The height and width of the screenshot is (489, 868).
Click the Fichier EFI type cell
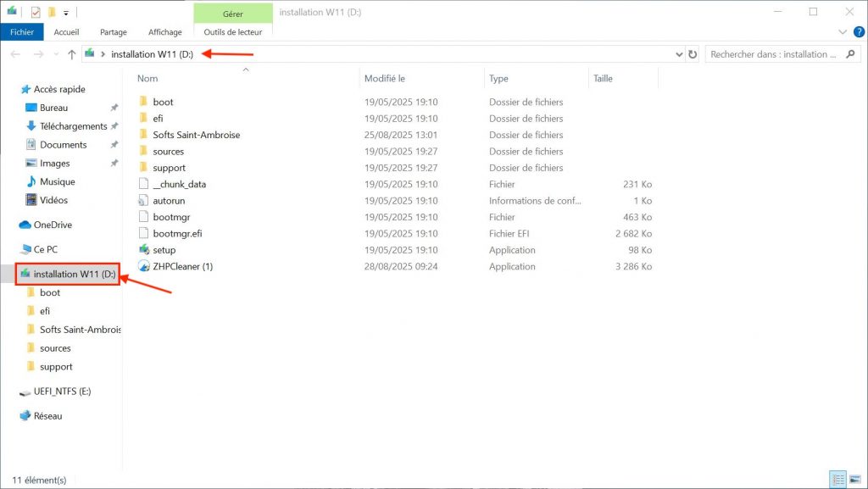509,233
